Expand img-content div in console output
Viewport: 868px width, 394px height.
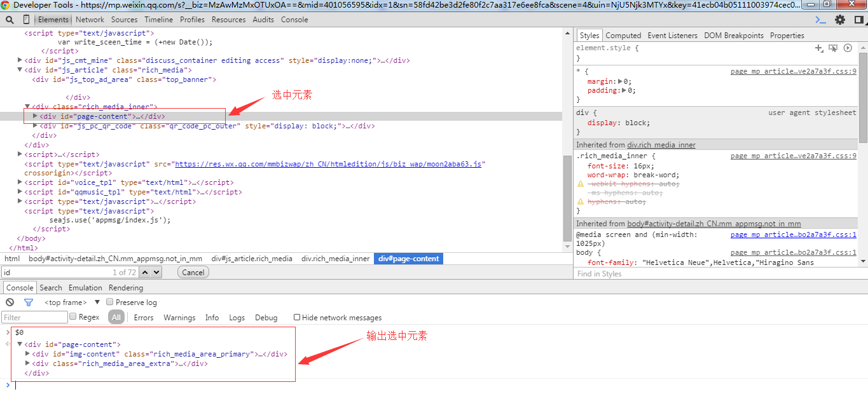click(27, 354)
